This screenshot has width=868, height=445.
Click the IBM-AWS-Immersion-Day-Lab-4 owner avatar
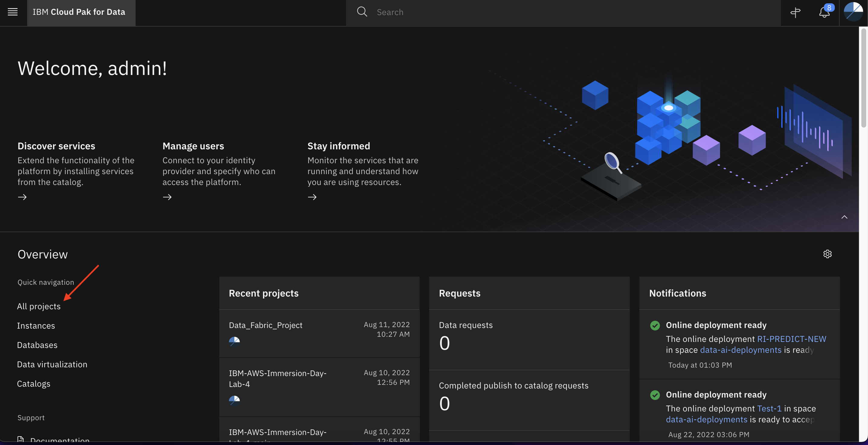234,401
